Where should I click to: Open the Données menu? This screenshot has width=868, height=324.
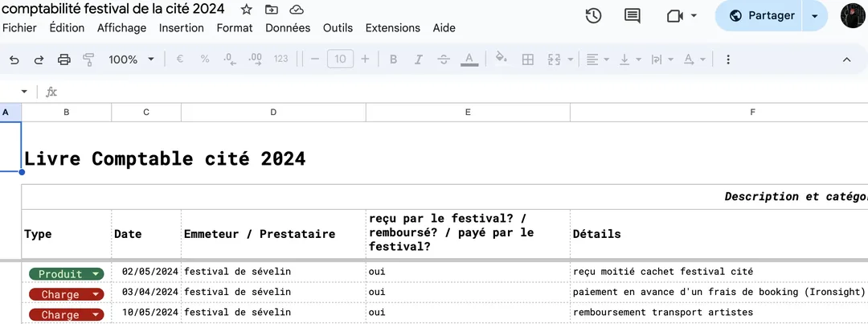pyautogui.click(x=288, y=28)
